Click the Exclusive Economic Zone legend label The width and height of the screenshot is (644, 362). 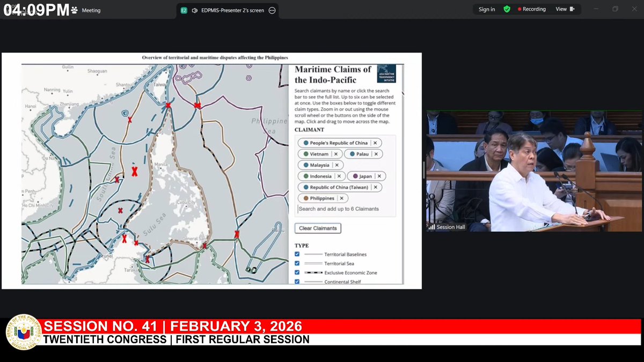(350, 273)
